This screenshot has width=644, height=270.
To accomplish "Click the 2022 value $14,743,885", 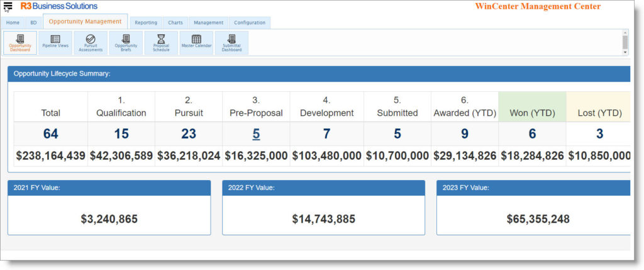I will point(324,219).
